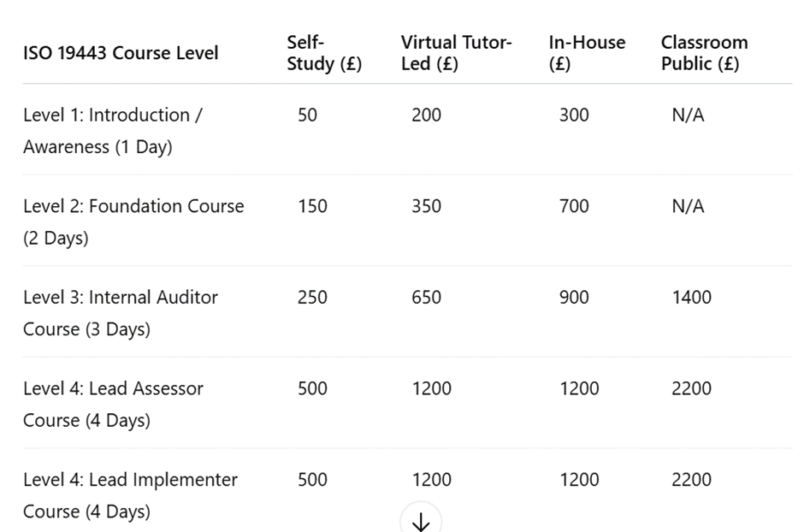Image resolution: width=804 pixels, height=532 pixels.
Task: Click the Level 2 Foundation Course row label
Action: pyautogui.click(x=133, y=222)
